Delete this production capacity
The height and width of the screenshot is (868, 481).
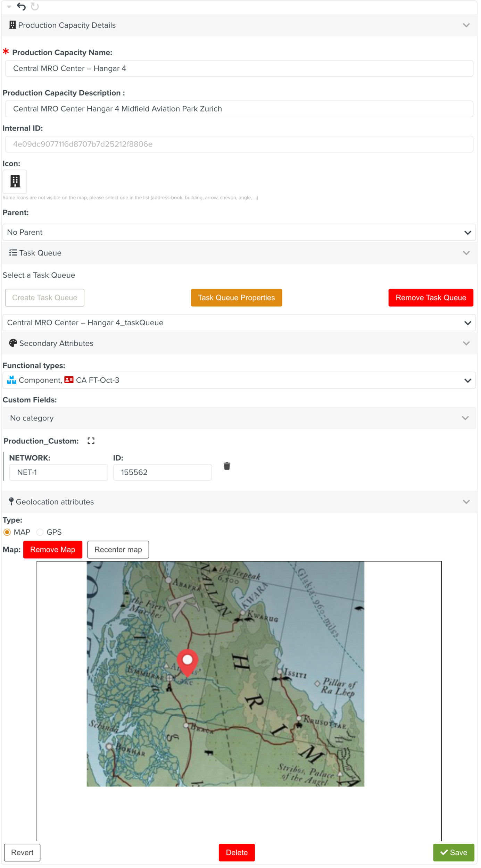click(237, 853)
